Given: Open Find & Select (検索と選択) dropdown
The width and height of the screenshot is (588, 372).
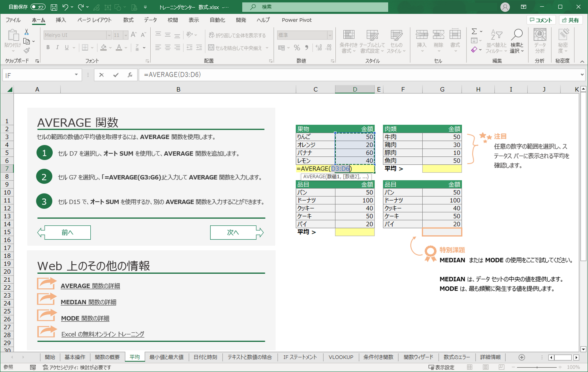Looking at the screenshot, I should coord(517,41).
